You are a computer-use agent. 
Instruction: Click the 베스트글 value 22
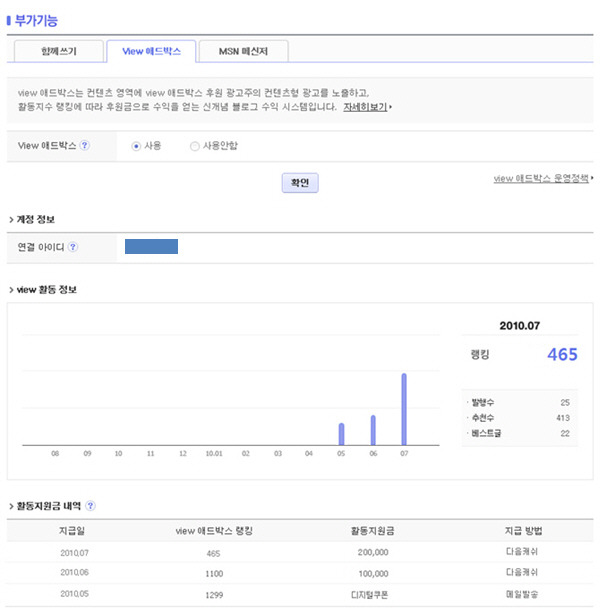pyautogui.click(x=565, y=433)
